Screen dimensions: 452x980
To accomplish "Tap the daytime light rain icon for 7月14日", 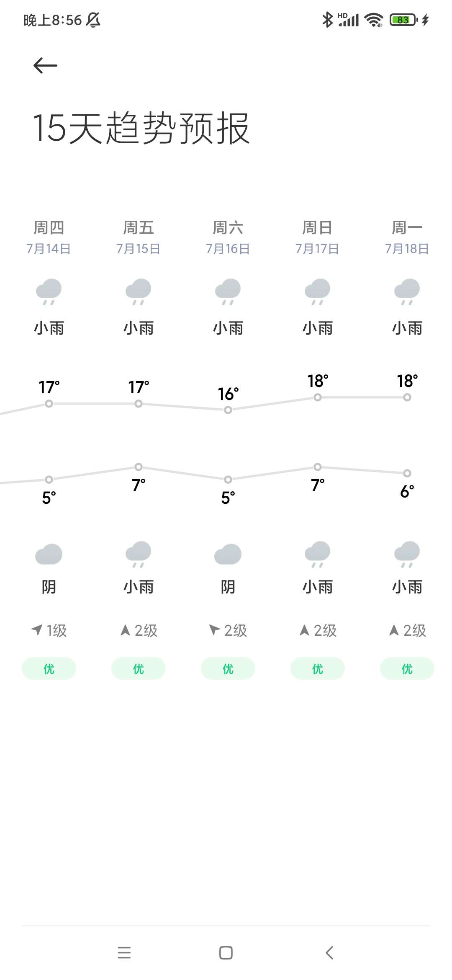I will [49, 291].
